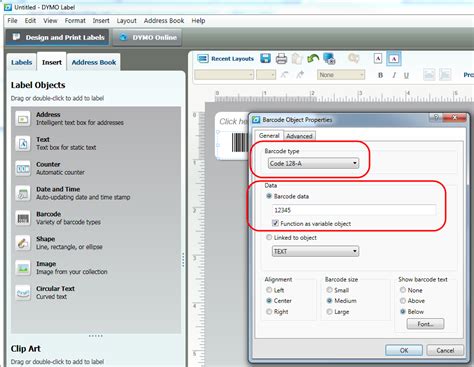Click the Print icon in toolbar
Viewport: 474px width, 367px height.
coord(281,59)
